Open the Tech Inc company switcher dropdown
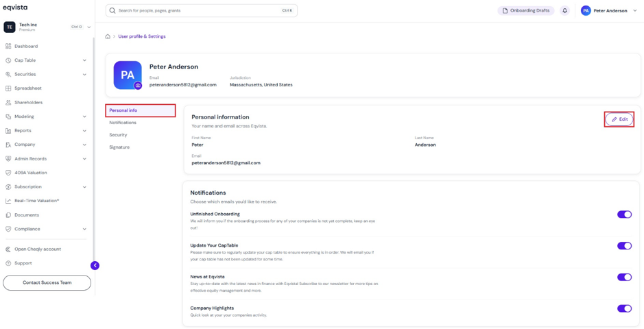This screenshot has width=644, height=329. (89, 27)
